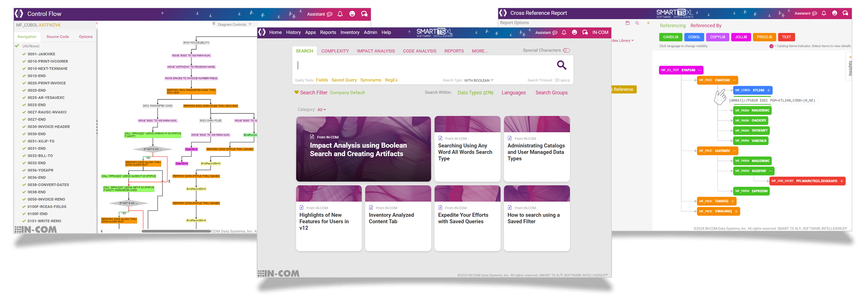Click the Search Groups option

click(552, 93)
